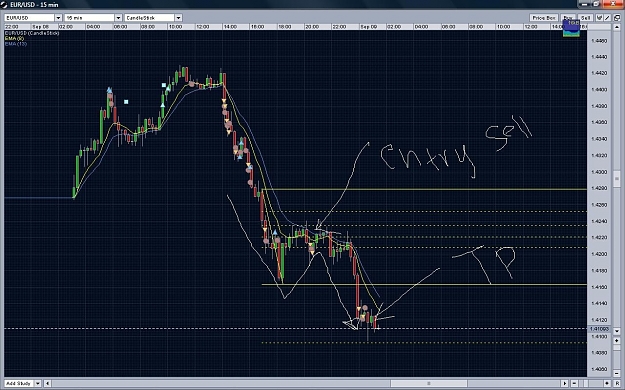Click the horizontal scrollbar left arrow
Viewport: 625px width, 390px height.
tap(47, 383)
